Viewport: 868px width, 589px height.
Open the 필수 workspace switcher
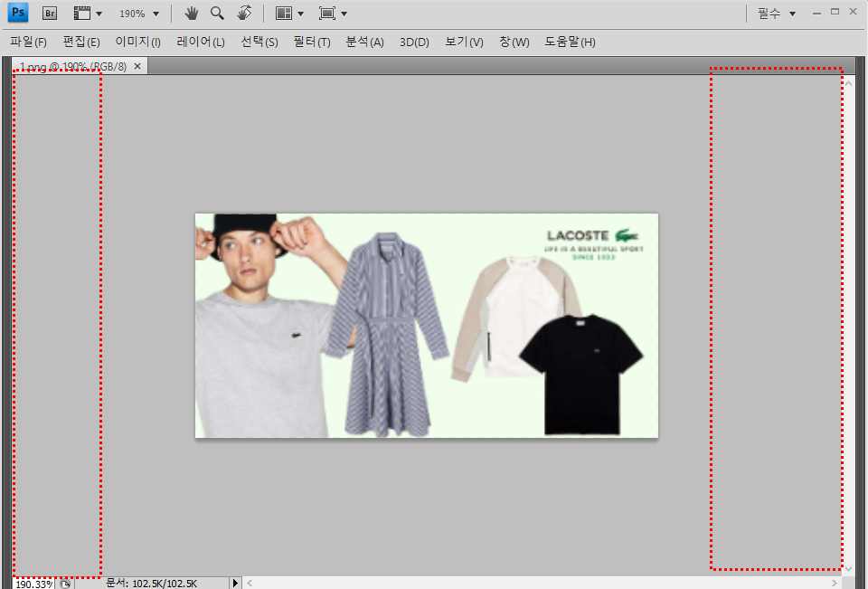click(x=776, y=14)
